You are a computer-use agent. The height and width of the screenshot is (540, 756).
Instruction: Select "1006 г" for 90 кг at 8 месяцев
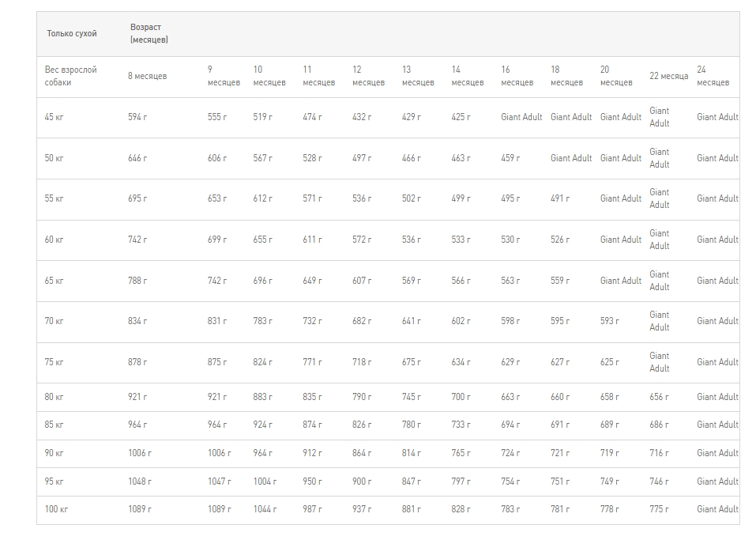point(140,453)
